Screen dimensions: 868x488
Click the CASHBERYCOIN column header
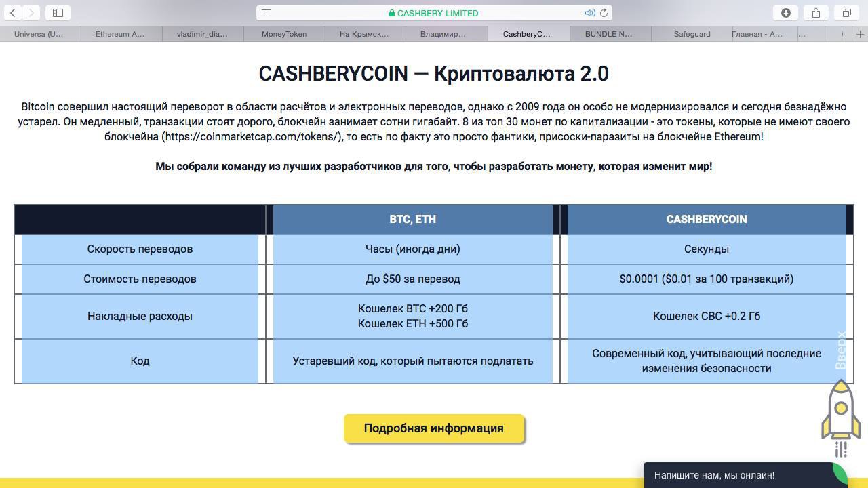(x=707, y=219)
